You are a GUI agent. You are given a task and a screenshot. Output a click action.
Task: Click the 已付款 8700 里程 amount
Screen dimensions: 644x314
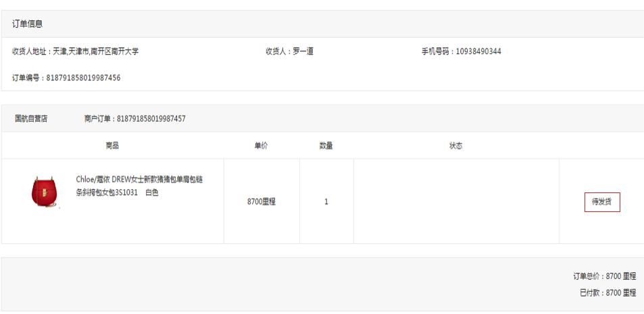click(x=608, y=292)
